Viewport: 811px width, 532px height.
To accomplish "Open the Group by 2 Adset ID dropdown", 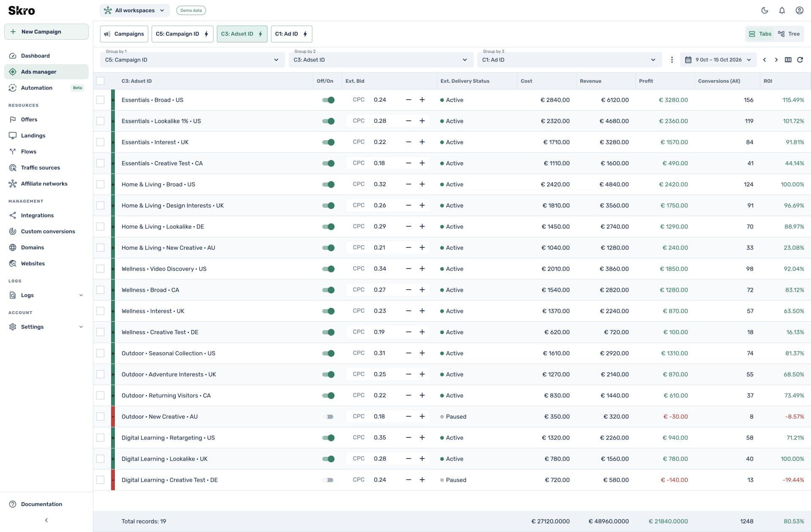I will 381,60.
